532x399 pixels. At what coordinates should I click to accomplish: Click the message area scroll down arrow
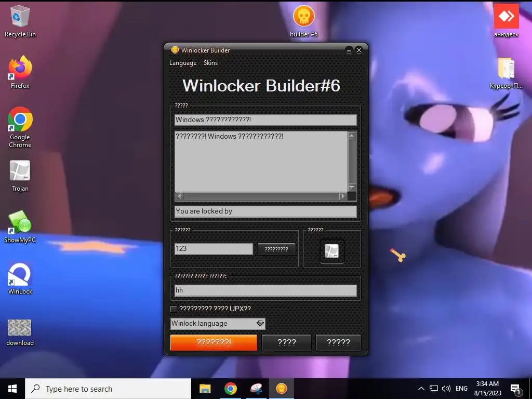(352, 187)
